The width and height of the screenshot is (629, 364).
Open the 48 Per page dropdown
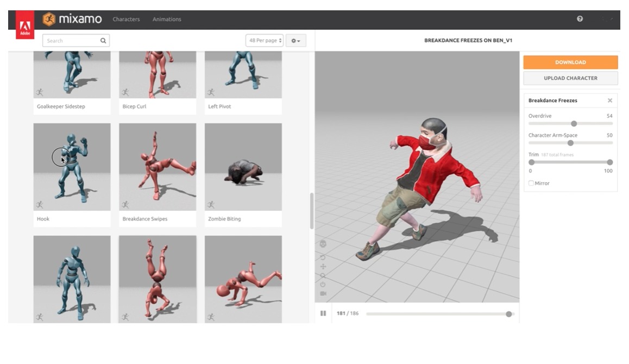pos(265,41)
